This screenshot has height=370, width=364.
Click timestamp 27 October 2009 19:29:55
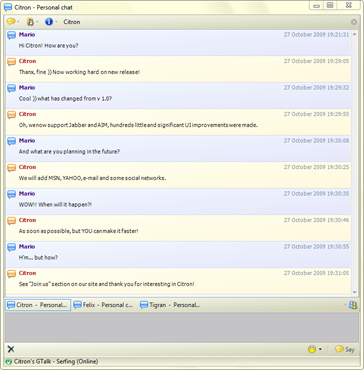(316, 114)
